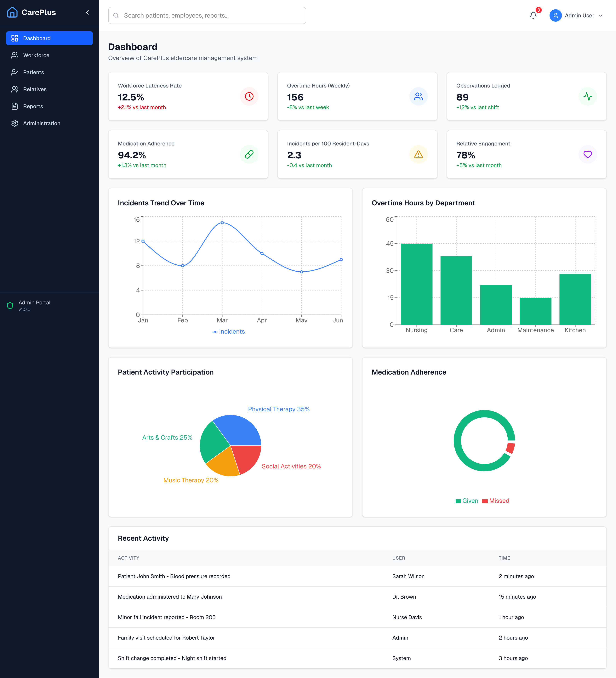The height and width of the screenshot is (678, 616).
Task: Open the notifications bell icon
Action: pyautogui.click(x=533, y=15)
